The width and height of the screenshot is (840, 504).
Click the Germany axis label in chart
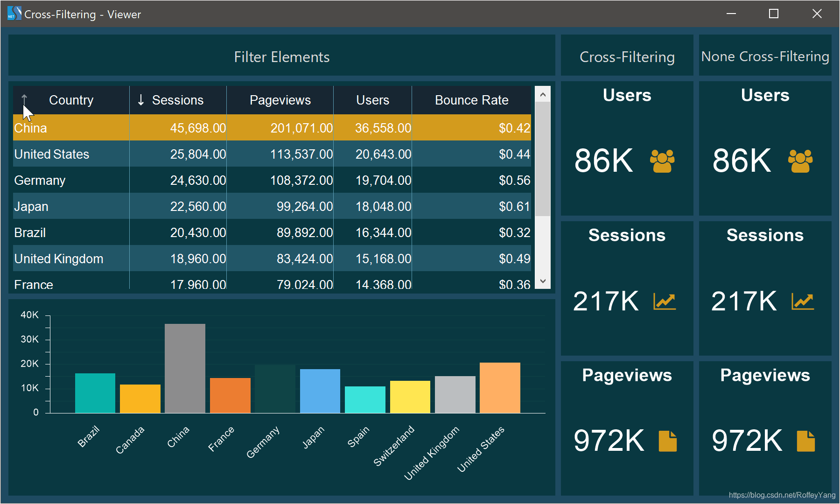pos(263,442)
